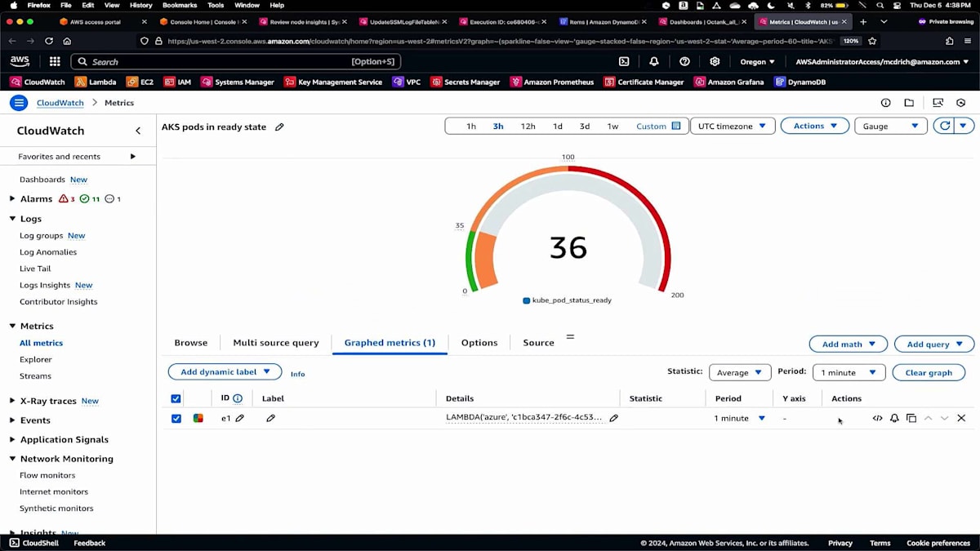Open the AWS services grid menu
The height and width of the screenshot is (551, 980).
[55, 61]
